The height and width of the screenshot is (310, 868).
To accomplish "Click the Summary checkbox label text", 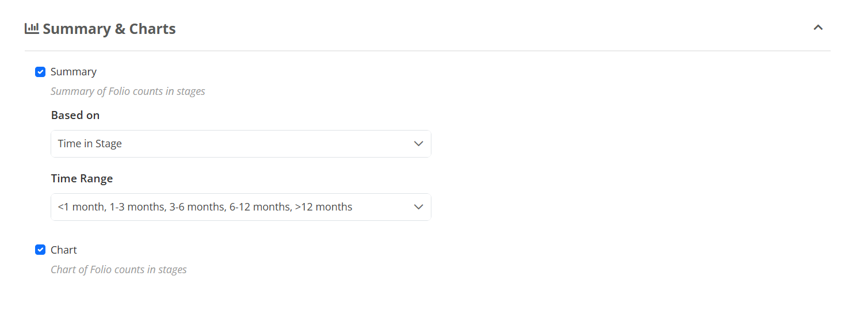I will [x=74, y=72].
